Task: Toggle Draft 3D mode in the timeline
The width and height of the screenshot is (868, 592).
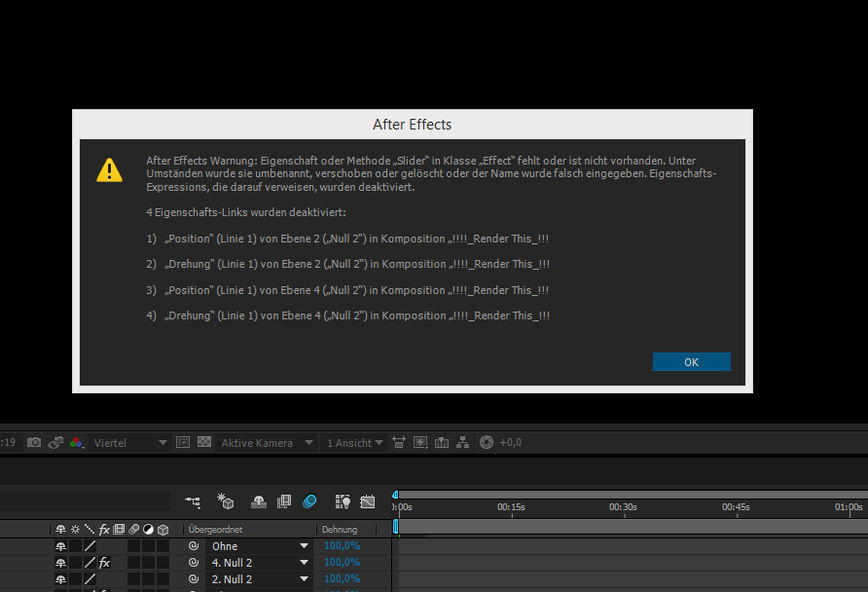Action: pyautogui.click(x=226, y=501)
